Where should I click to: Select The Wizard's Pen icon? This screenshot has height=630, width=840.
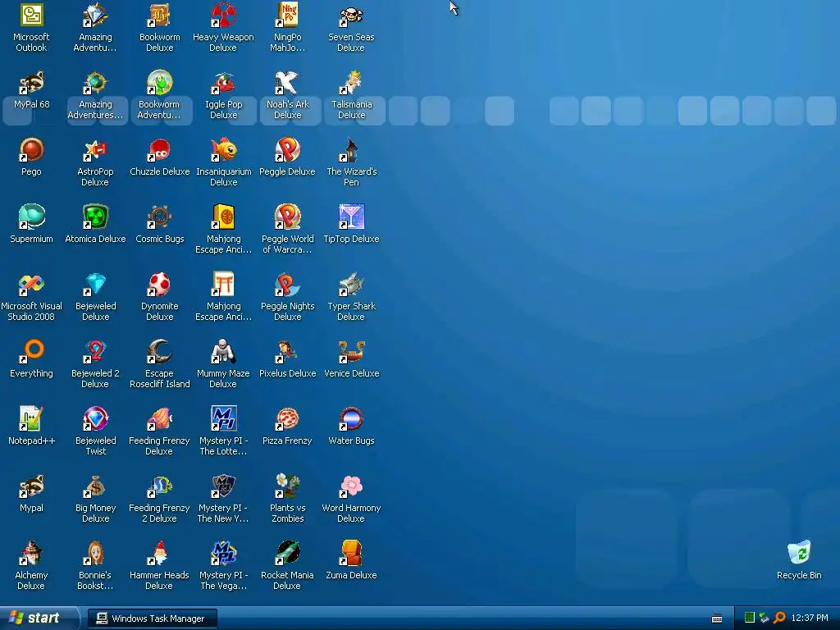pyautogui.click(x=351, y=150)
